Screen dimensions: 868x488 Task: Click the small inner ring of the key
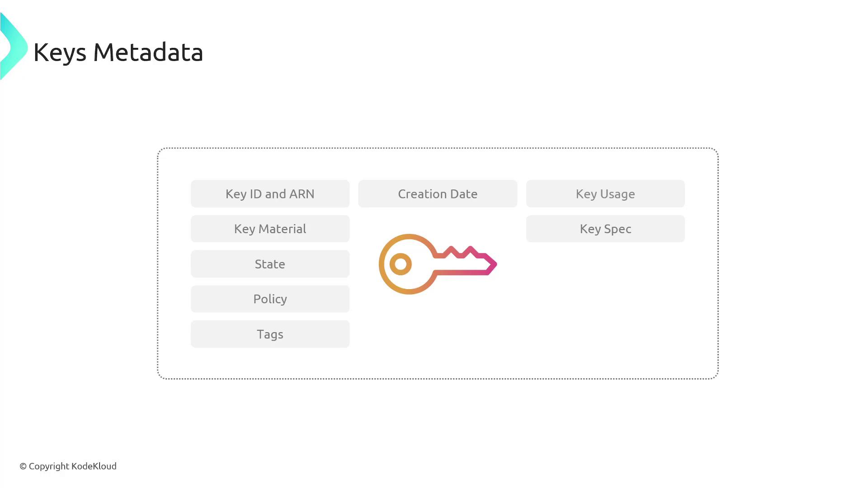click(x=401, y=264)
